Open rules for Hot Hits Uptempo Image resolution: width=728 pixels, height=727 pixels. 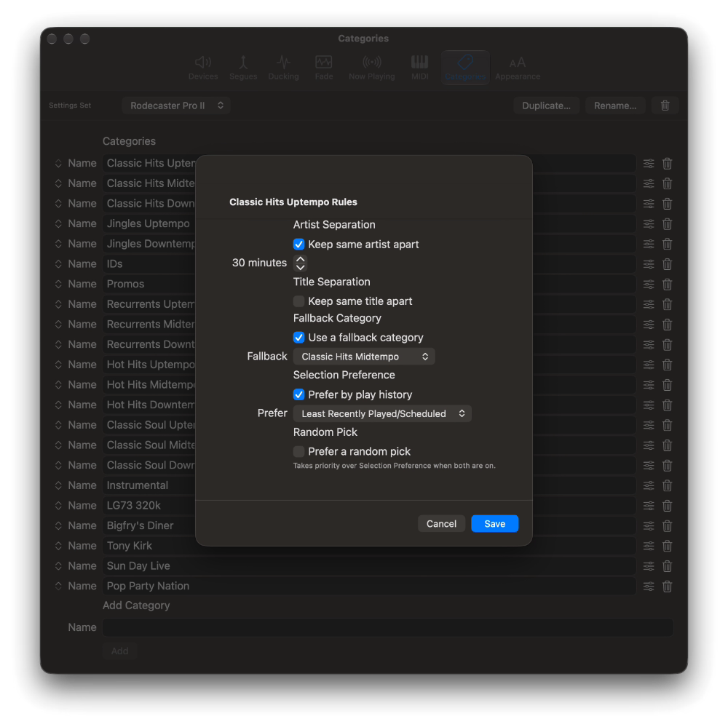click(649, 365)
